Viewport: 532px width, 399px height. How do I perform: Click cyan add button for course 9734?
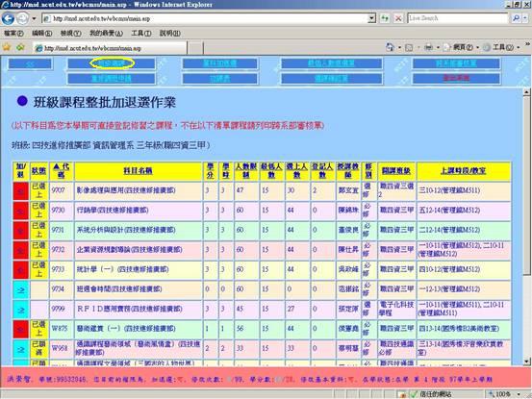pos(21,289)
